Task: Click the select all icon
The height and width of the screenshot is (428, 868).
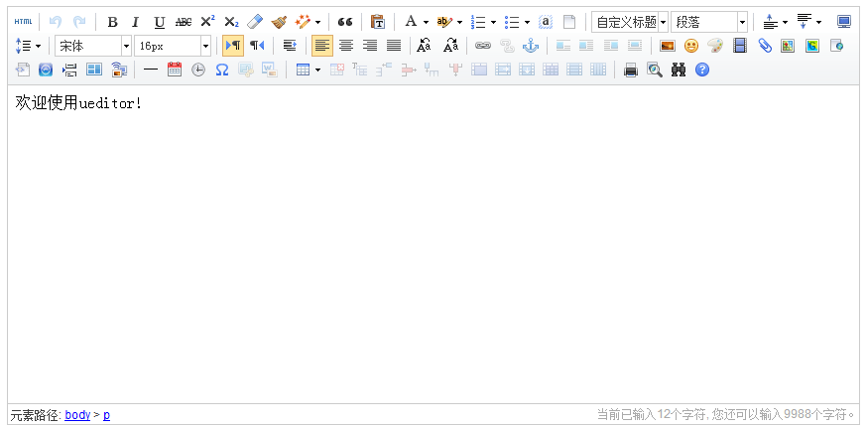Action: pos(546,22)
